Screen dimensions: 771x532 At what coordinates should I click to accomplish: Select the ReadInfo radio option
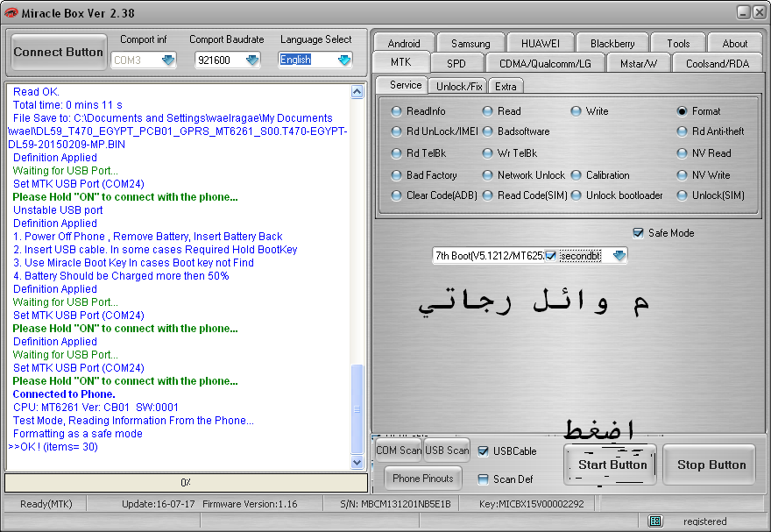(396, 111)
